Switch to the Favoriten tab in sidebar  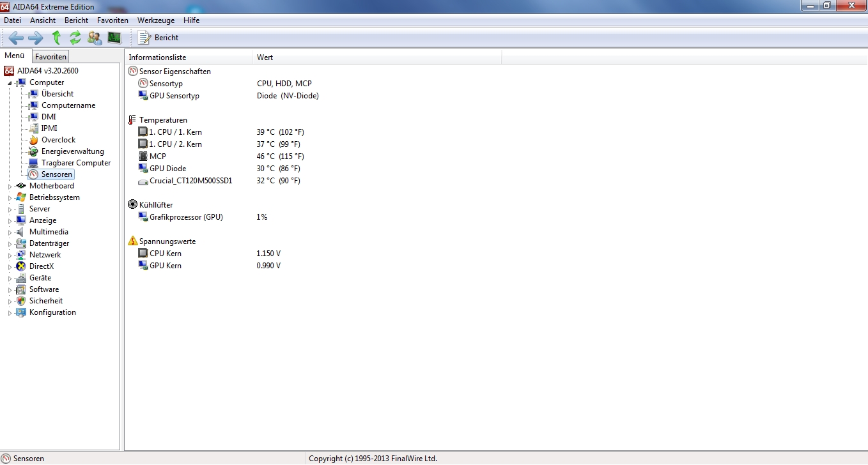(50, 57)
